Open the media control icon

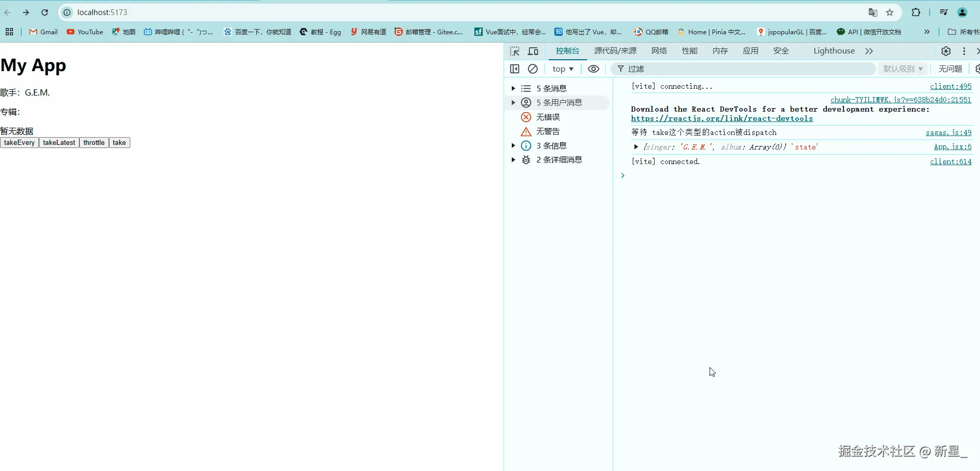pyautogui.click(x=944, y=12)
